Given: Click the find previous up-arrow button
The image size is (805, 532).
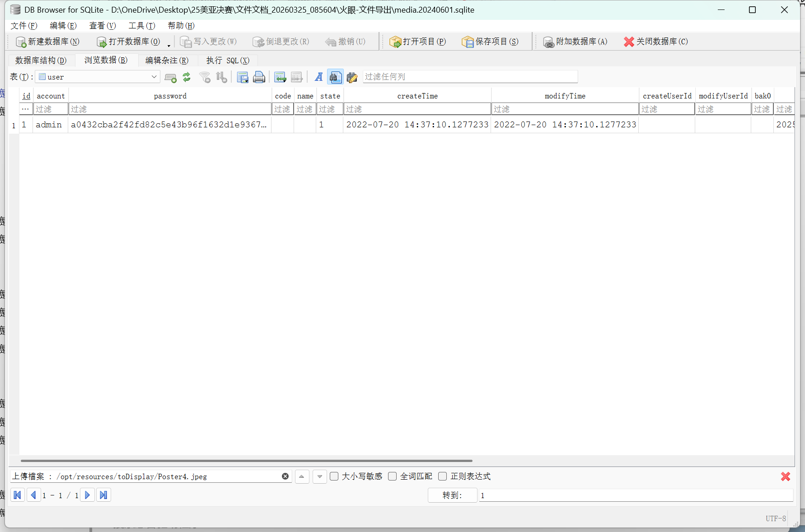Looking at the screenshot, I should (x=302, y=476).
